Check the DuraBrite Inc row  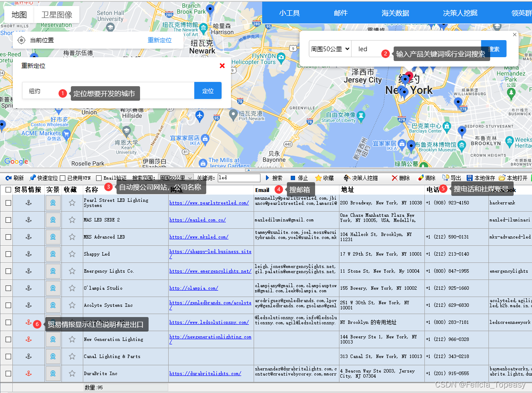pyautogui.click(x=9, y=373)
